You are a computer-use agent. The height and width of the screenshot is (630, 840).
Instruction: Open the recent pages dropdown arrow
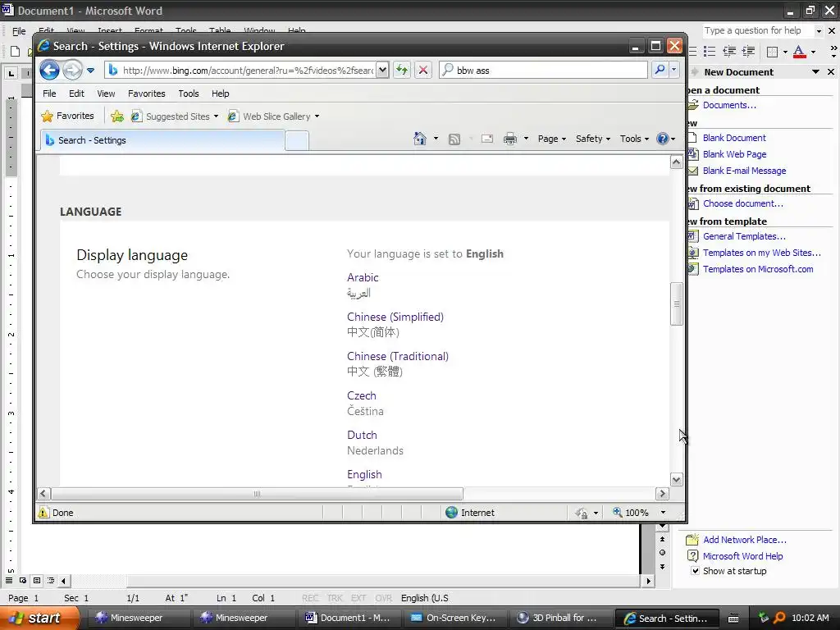coord(90,71)
